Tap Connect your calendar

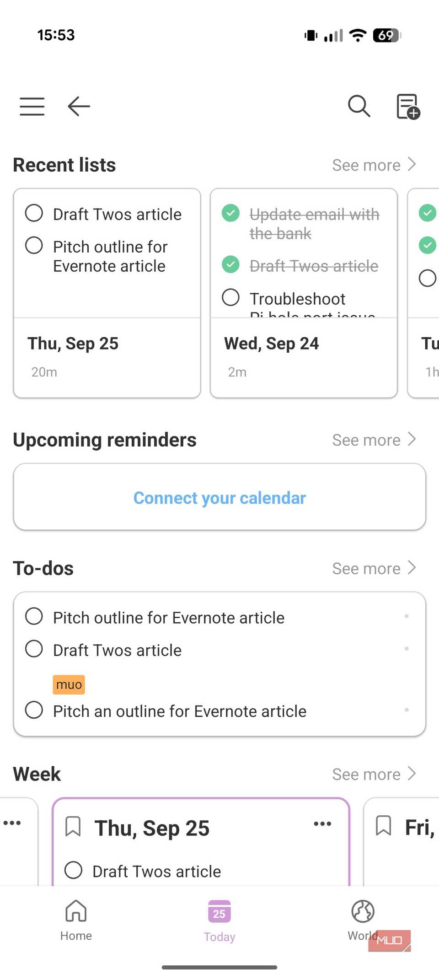219,497
